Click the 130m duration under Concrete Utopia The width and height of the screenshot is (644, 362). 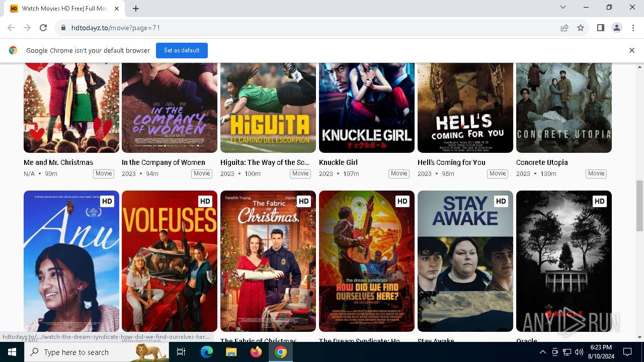point(548,173)
